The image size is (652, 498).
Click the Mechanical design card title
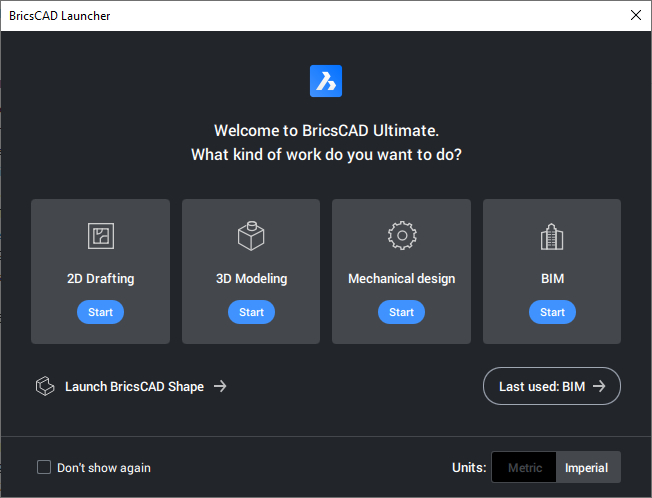tap(401, 279)
